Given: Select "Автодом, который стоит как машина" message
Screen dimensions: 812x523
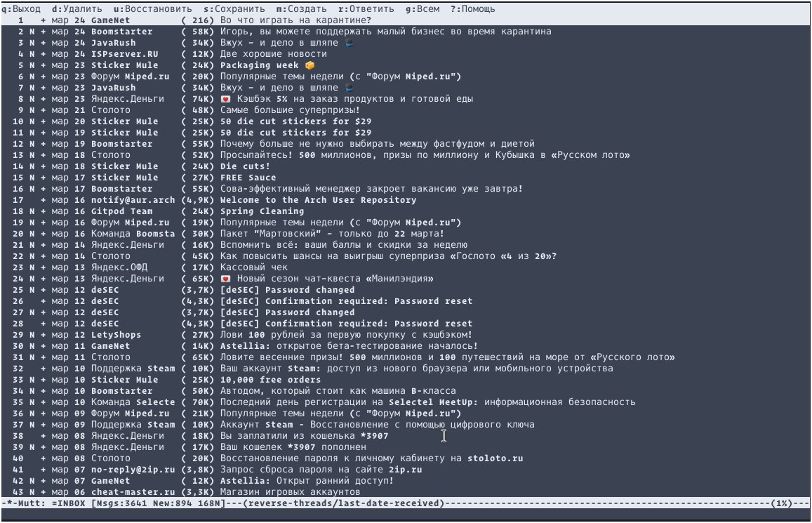Looking at the screenshot, I should pyautogui.click(x=406, y=391).
